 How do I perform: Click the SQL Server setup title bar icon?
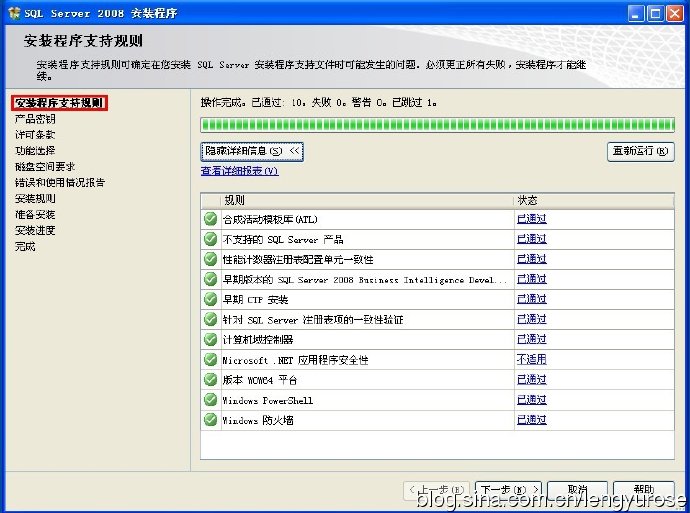pyautogui.click(x=14, y=13)
